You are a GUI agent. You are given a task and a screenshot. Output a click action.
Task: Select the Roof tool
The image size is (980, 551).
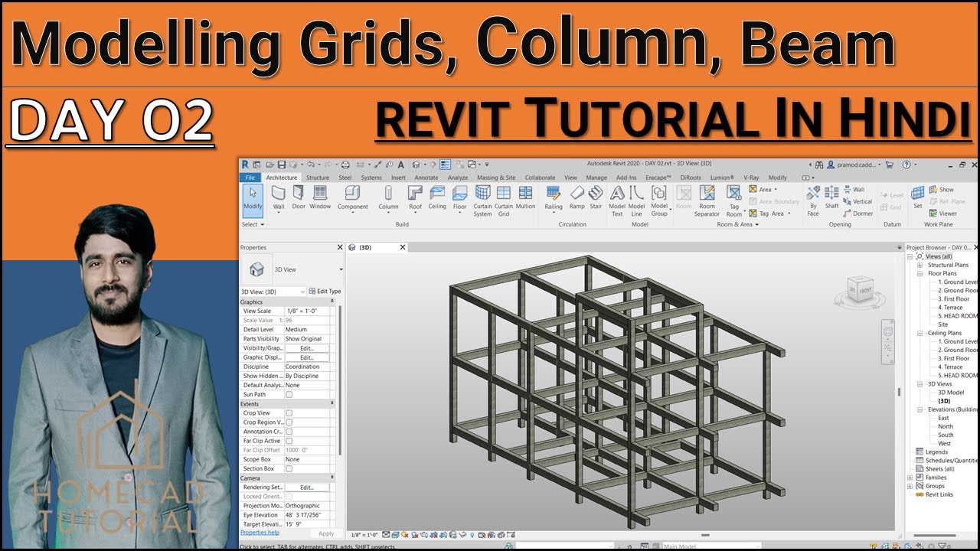[x=415, y=197]
